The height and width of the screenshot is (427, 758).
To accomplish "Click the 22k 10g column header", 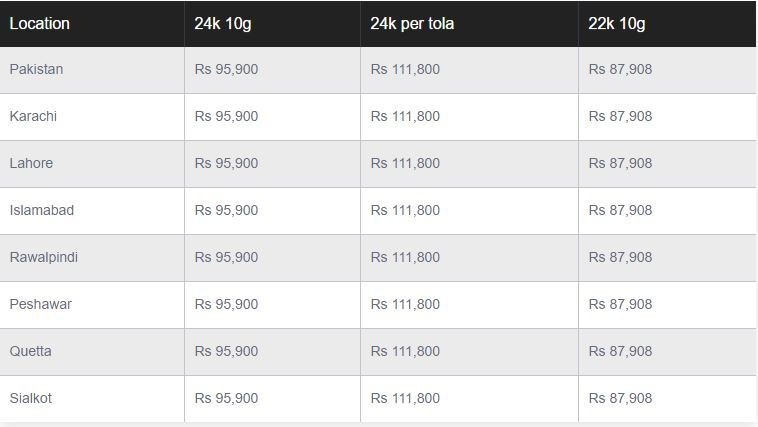I will click(617, 23).
